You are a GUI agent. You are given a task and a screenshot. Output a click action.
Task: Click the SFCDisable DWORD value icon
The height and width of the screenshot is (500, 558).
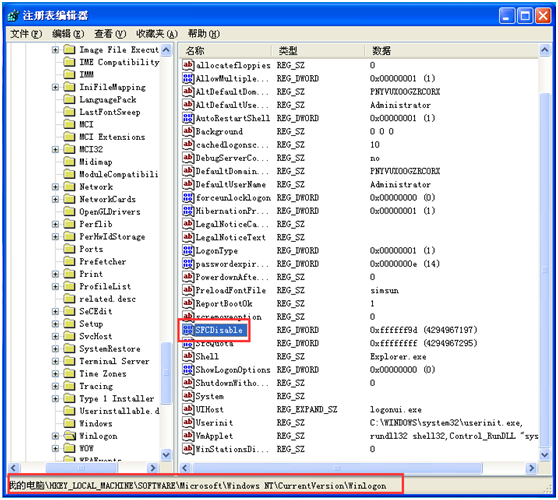pos(188,330)
